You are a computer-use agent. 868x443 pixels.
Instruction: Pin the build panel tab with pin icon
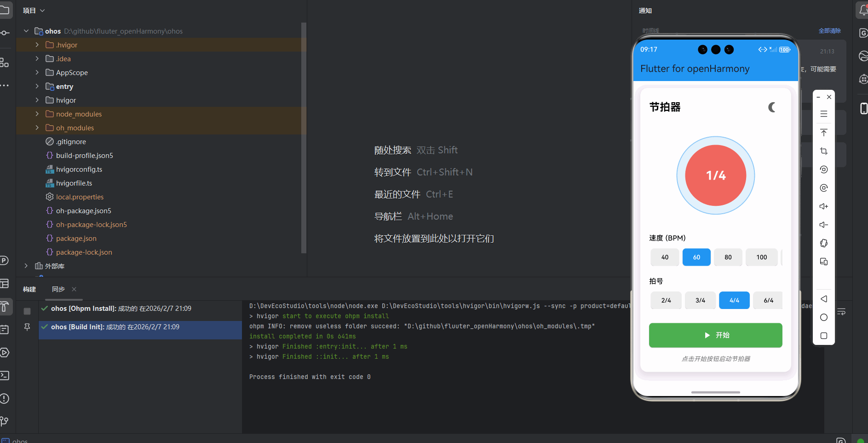27,327
